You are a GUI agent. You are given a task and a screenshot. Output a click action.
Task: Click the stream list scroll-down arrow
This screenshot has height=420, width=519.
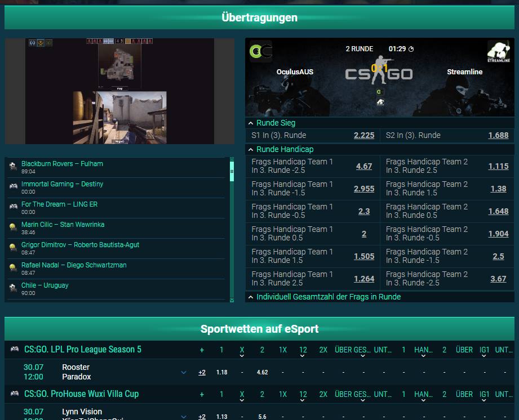(x=232, y=300)
